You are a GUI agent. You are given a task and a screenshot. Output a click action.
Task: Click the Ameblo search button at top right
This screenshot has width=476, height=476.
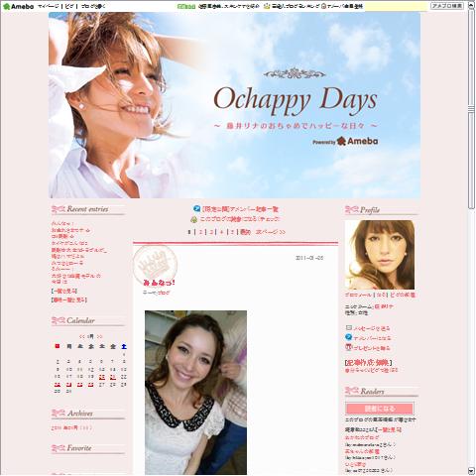pyautogui.click(x=447, y=6)
